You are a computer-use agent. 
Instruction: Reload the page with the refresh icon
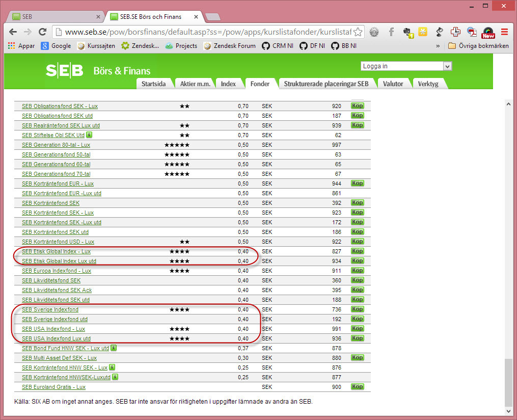coord(43,32)
